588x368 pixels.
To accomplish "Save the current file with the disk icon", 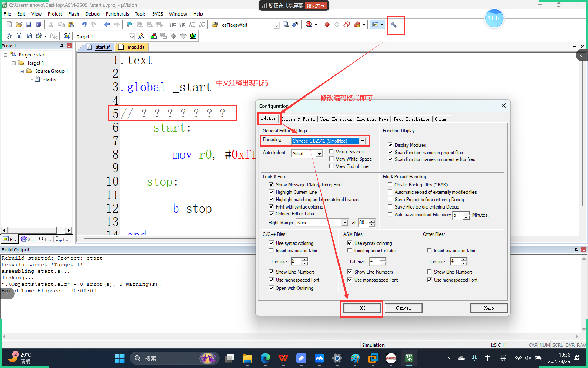I will tap(28, 25).
